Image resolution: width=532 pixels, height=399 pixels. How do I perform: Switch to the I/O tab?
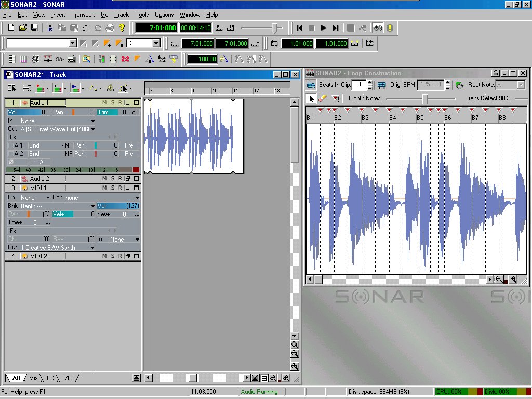67,378
